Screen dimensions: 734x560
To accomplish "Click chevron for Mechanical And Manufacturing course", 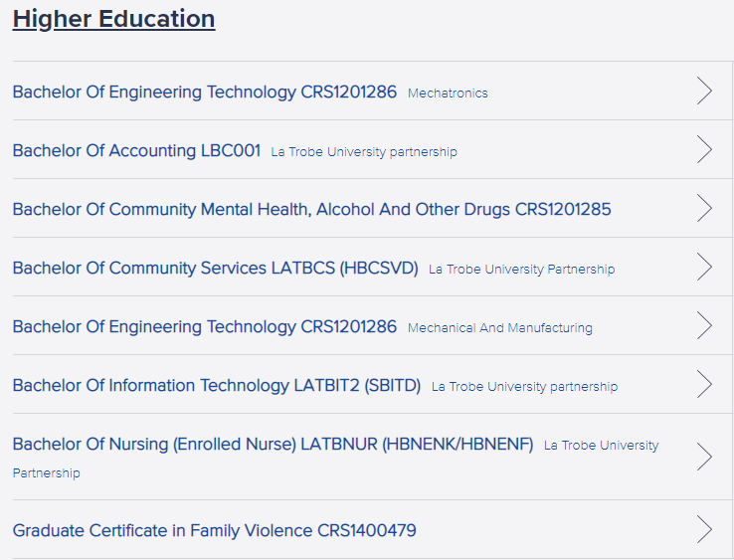I will (x=704, y=325).
